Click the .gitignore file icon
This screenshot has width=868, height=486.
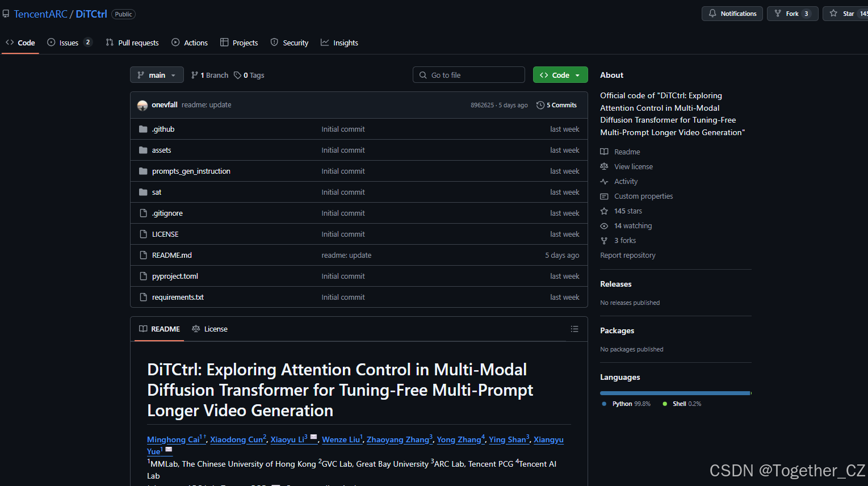pos(143,213)
